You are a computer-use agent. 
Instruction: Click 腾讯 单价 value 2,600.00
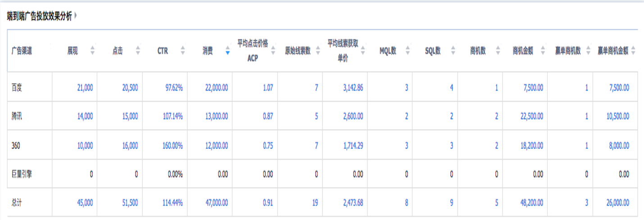point(353,116)
